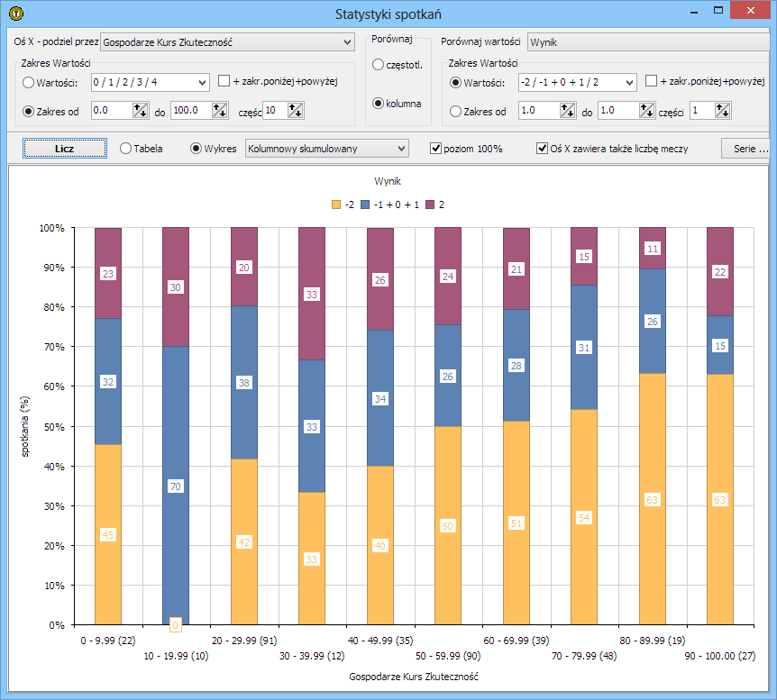Open the '0 / 1 / 2 / 3 / 4' values dropdown
The width and height of the screenshot is (777, 700).
151,82
